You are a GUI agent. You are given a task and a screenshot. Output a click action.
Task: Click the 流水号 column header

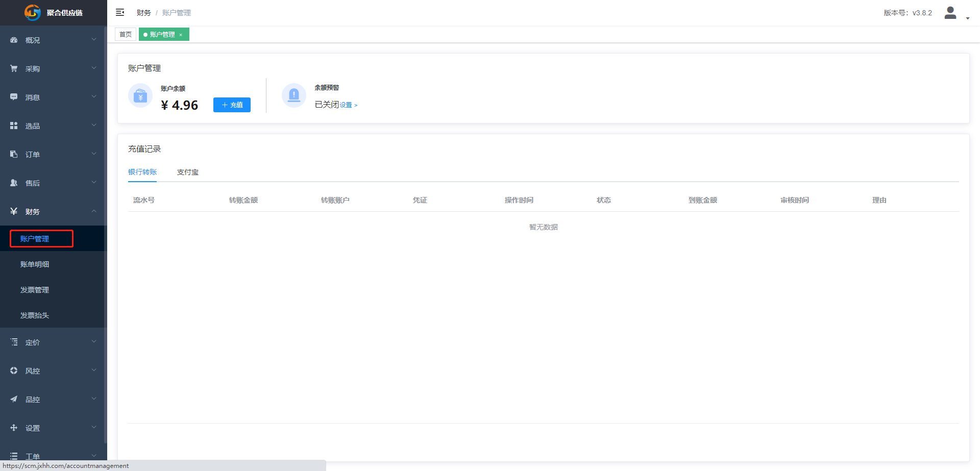144,200
